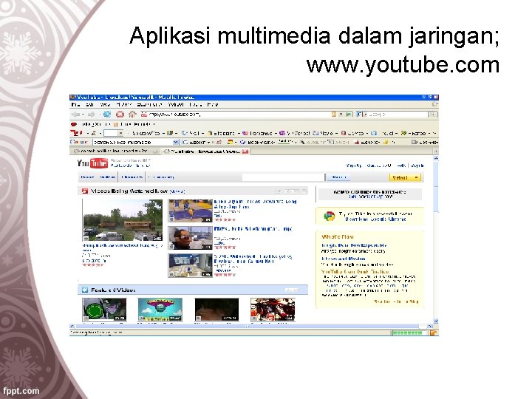This screenshot has height=399, width=532.
Task: Click the Videos Being Watched Now section icon
Action: 85,191
